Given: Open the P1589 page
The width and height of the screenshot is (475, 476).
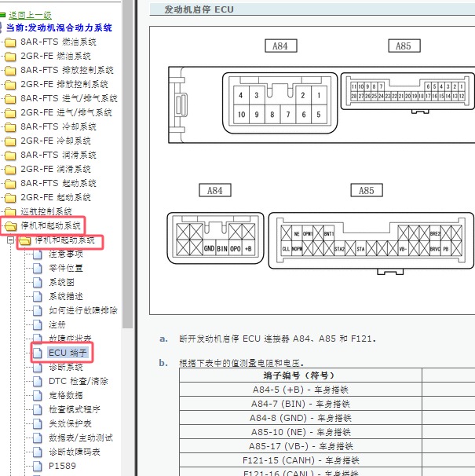Looking at the screenshot, I should [x=62, y=466].
